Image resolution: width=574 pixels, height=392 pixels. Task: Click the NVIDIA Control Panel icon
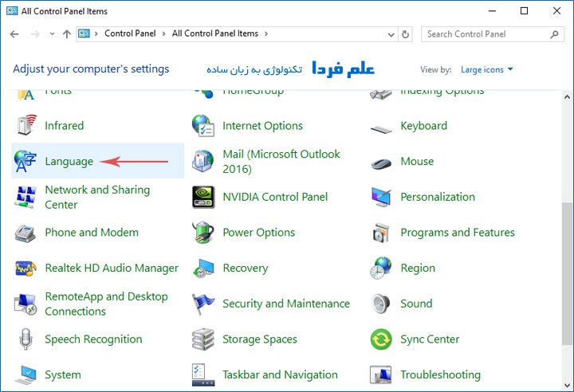click(x=203, y=197)
